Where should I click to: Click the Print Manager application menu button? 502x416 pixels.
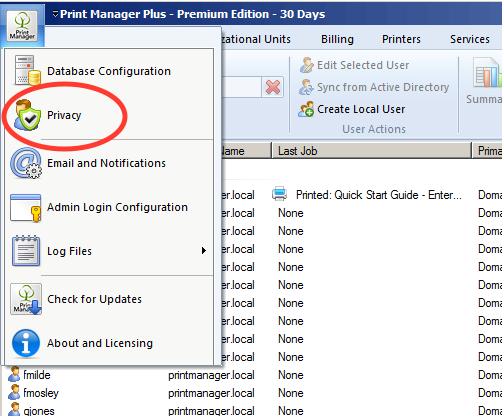pos(22,26)
